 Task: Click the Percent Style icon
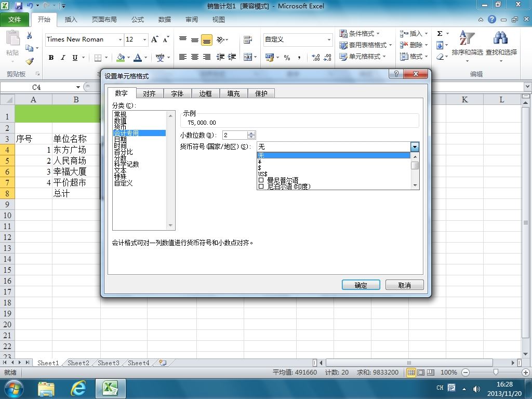coord(287,58)
